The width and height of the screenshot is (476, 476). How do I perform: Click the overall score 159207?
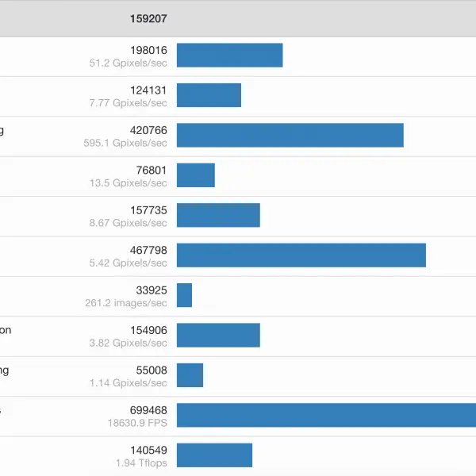[x=148, y=19]
